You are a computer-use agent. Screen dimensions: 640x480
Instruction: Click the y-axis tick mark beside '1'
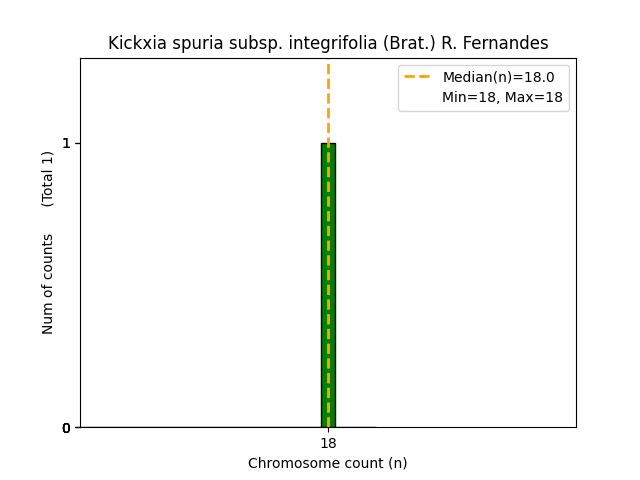pyautogui.click(x=78, y=143)
